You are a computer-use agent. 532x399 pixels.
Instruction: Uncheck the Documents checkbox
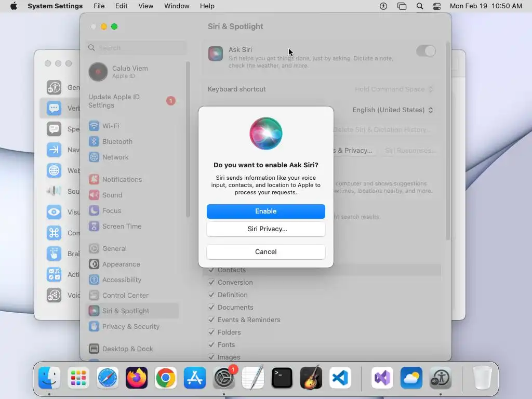(211, 308)
